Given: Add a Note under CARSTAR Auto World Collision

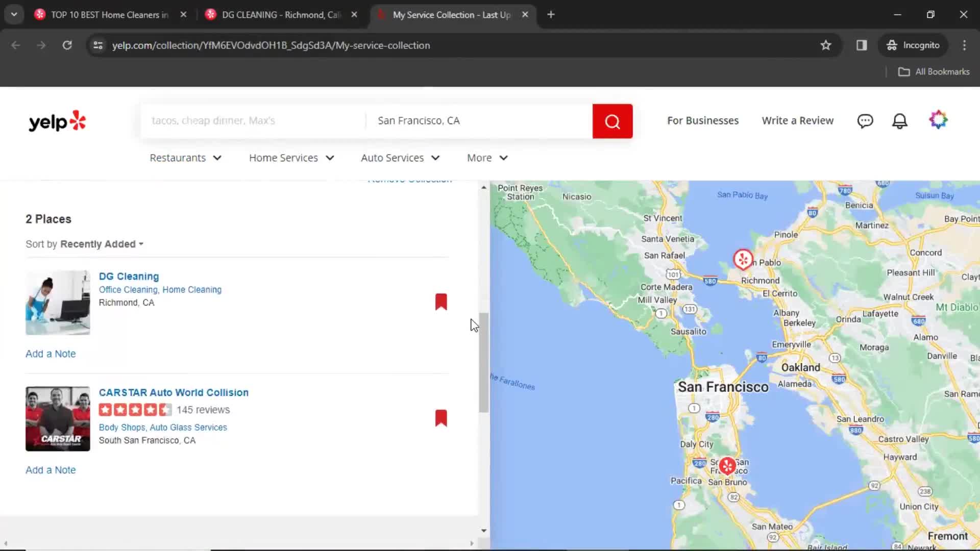Looking at the screenshot, I should (x=51, y=470).
